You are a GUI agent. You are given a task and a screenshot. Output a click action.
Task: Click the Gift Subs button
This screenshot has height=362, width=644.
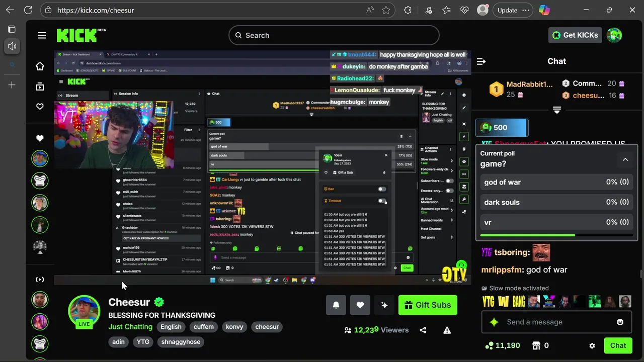point(428,305)
